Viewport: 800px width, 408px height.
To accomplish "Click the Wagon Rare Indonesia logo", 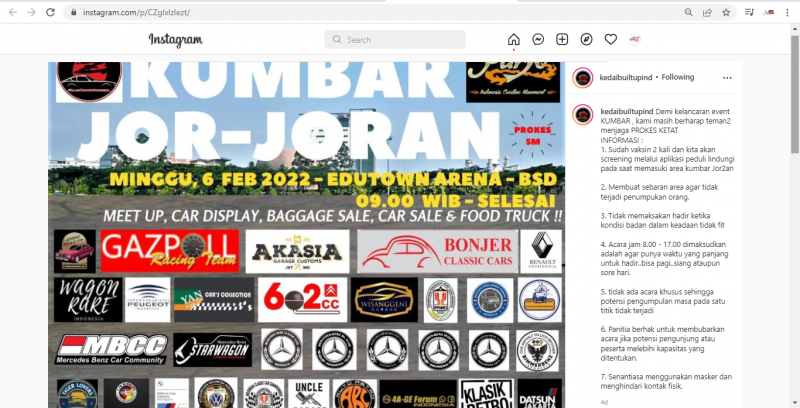I will point(88,300).
